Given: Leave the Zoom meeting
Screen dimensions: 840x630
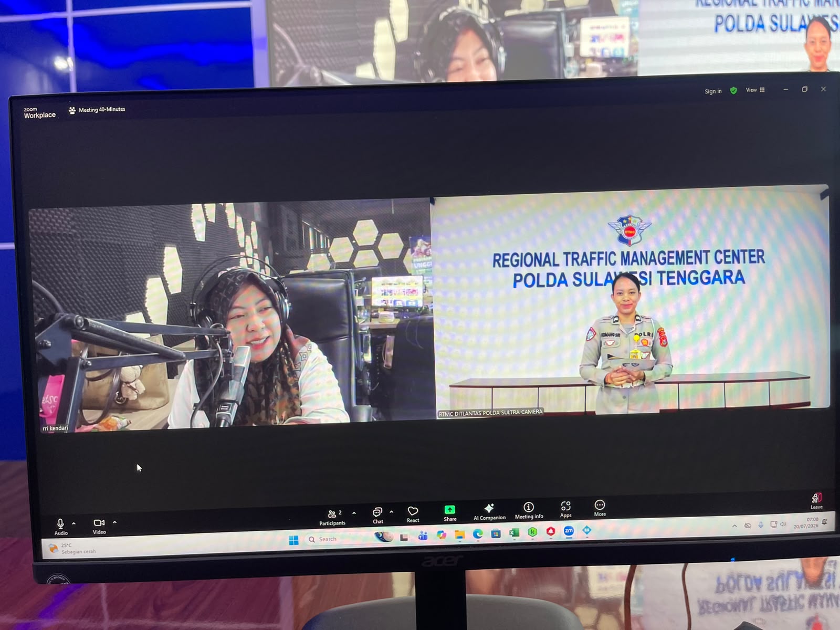Looking at the screenshot, I should 816,501.
